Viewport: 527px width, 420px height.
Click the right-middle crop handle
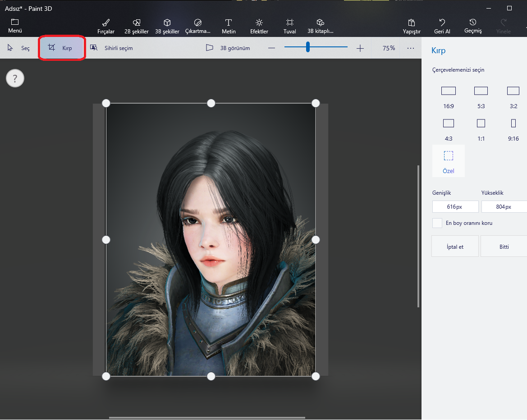tap(316, 240)
